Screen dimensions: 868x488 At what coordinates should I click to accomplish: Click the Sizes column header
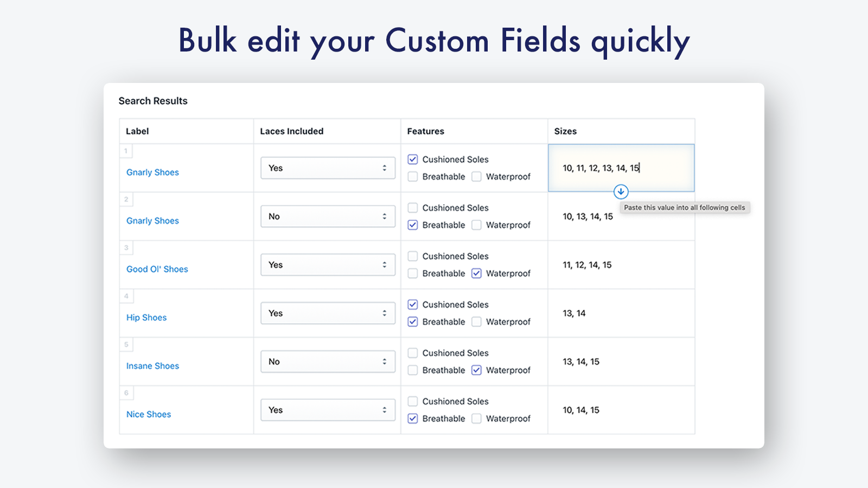click(565, 131)
